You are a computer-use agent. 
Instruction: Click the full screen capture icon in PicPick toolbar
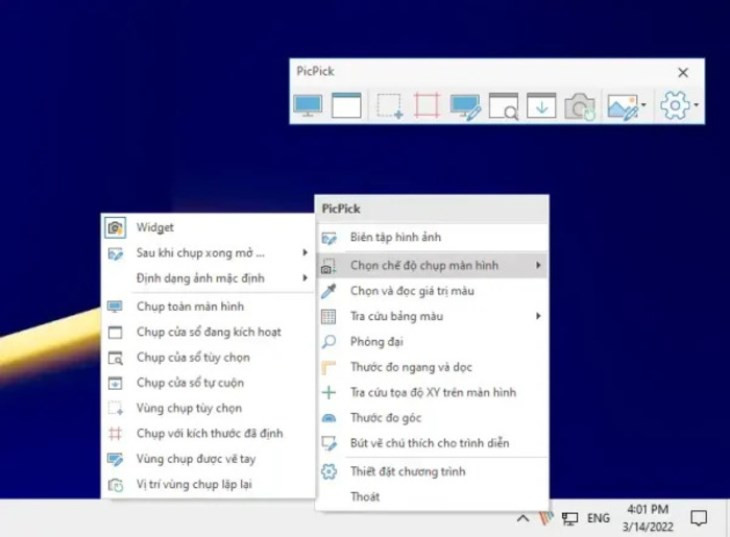coord(308,106)
